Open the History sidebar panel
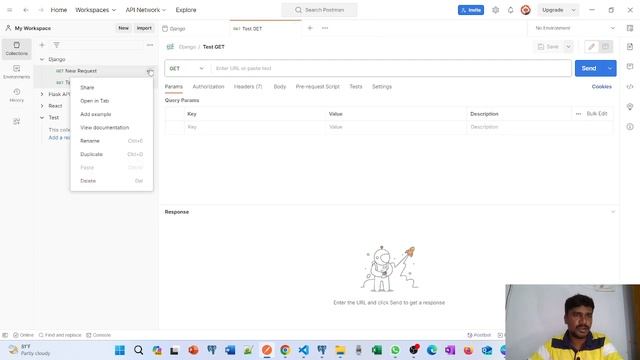 point(16,95)
